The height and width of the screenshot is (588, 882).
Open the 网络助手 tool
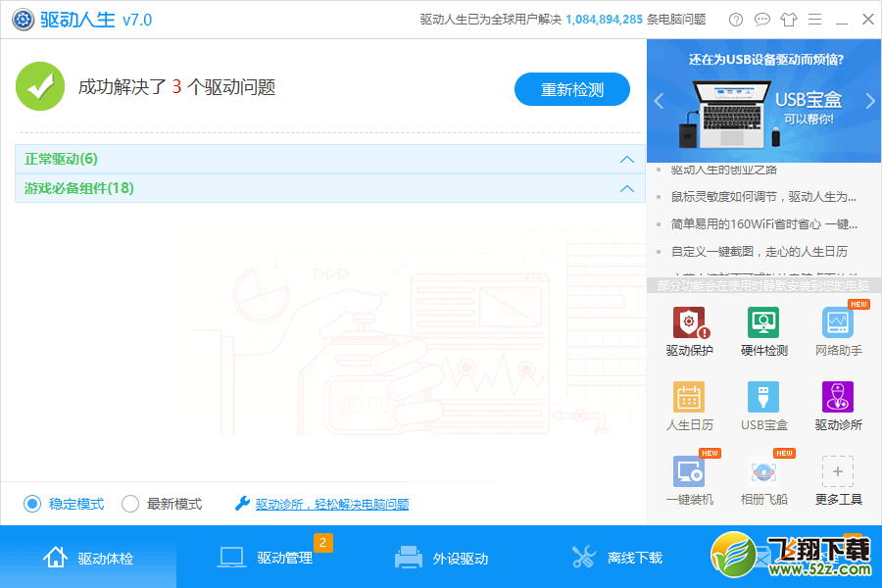point(838,332)
